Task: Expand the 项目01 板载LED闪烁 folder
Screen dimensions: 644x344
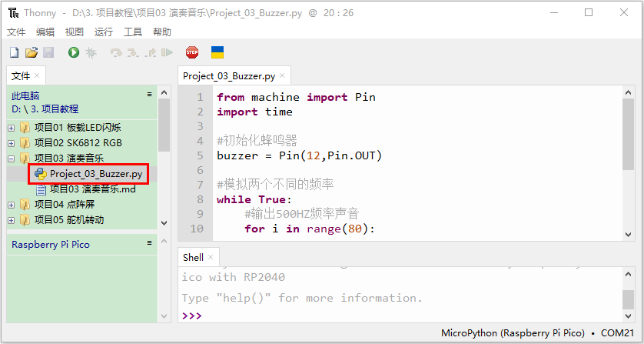Action: 11,128
